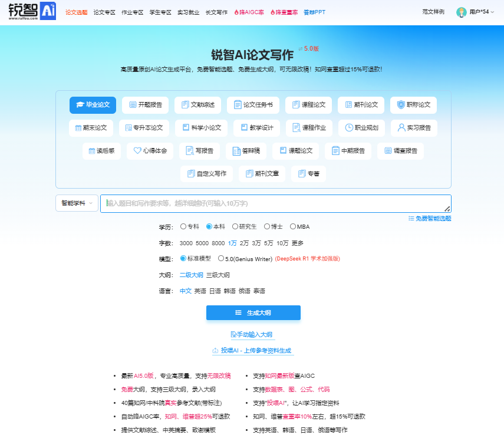Image resolution: width=504 pixels, height=448 pixels.
Task: Choose the 职业规划 clock icon
Action: (349, 127)
